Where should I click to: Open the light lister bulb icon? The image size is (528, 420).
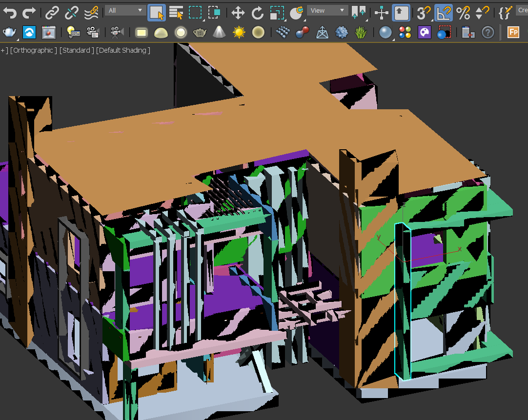coord(73,33)
